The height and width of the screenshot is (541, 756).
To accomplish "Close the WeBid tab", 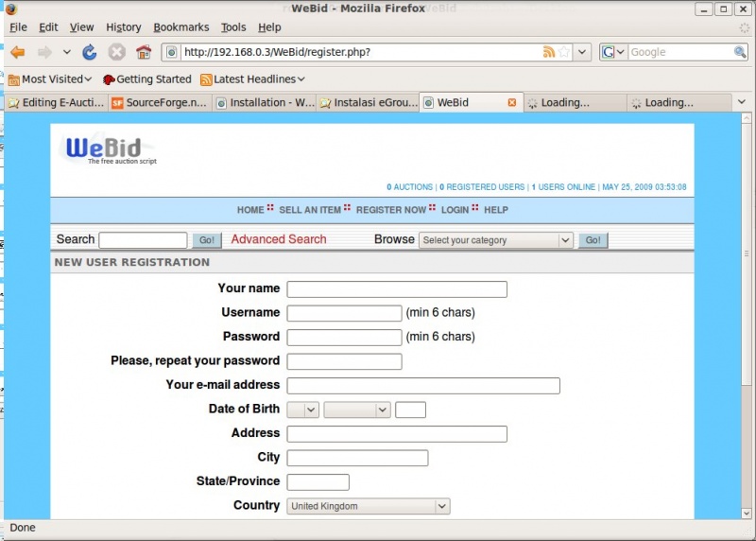I will click(512, 102).
